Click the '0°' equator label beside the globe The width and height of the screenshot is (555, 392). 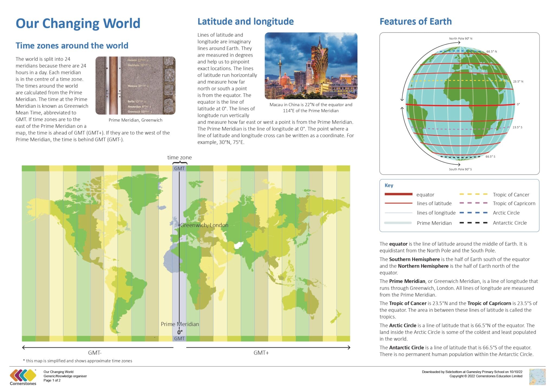tap(518, 104)
